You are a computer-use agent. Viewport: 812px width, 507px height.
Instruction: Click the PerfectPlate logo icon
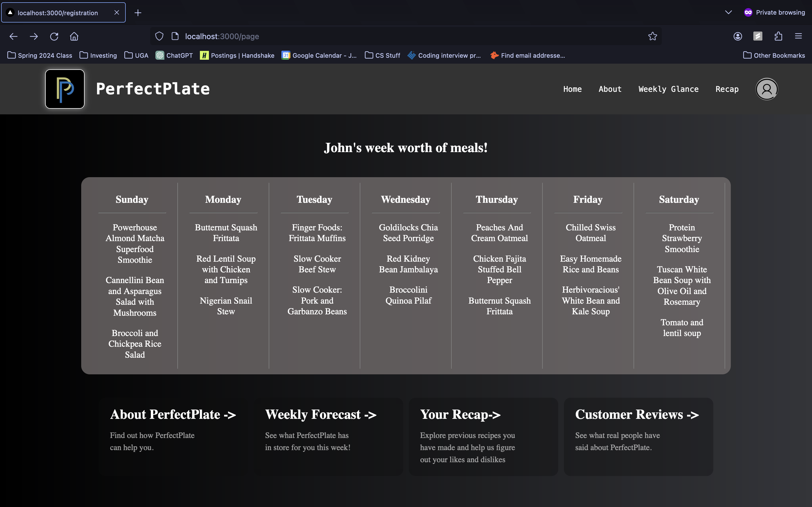tap(65, 89)
